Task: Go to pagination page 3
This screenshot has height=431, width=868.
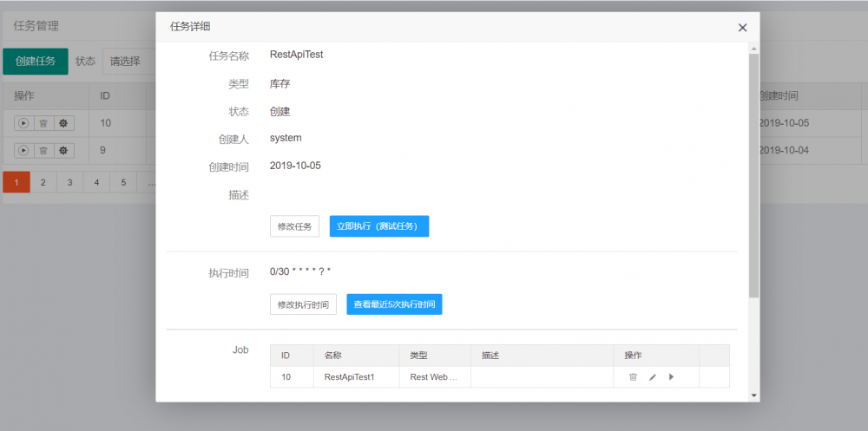Action: [x=69, y=182]
